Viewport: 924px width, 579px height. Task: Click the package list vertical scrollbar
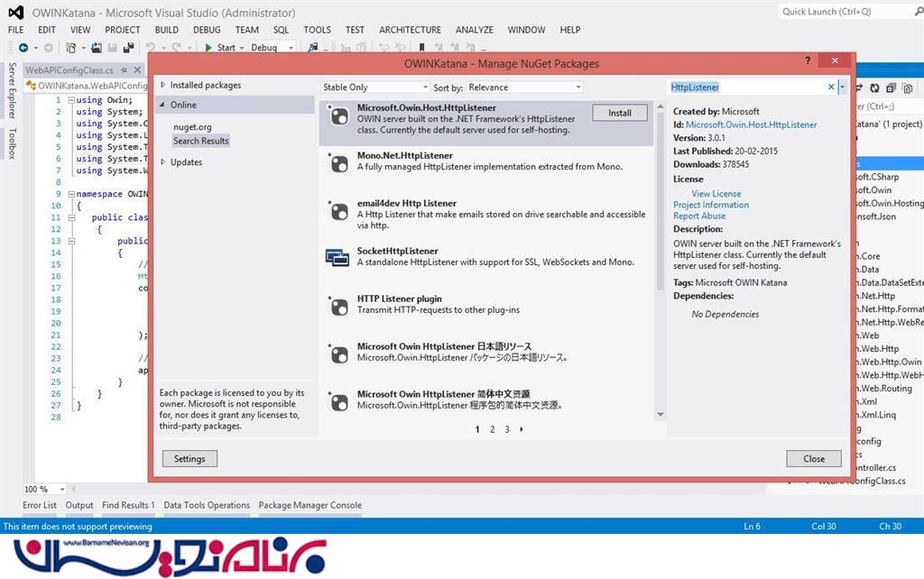pyautogui.click(x=661, y=271)
